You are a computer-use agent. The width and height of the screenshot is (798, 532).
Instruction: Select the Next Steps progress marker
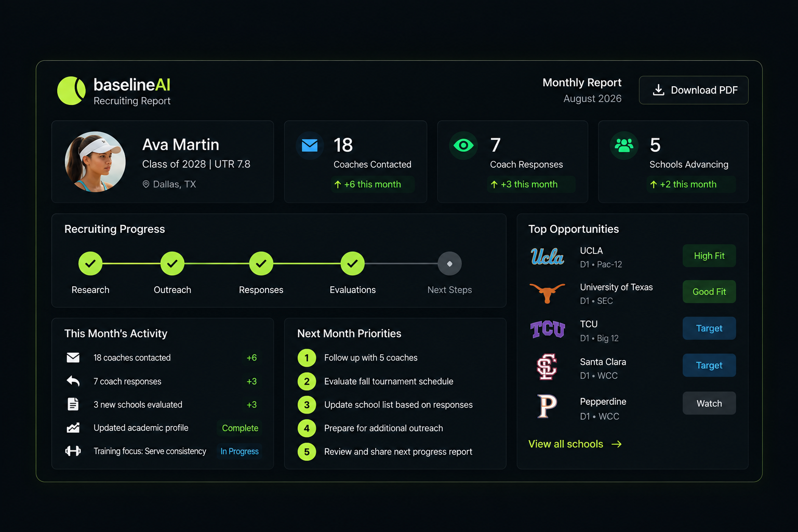click(x=450, y=264)
